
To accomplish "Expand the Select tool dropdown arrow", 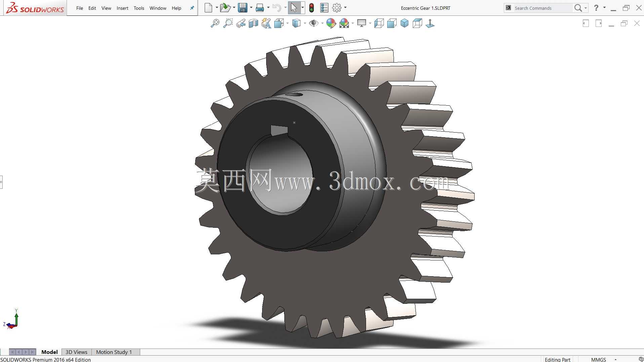I will coord(303,7).
